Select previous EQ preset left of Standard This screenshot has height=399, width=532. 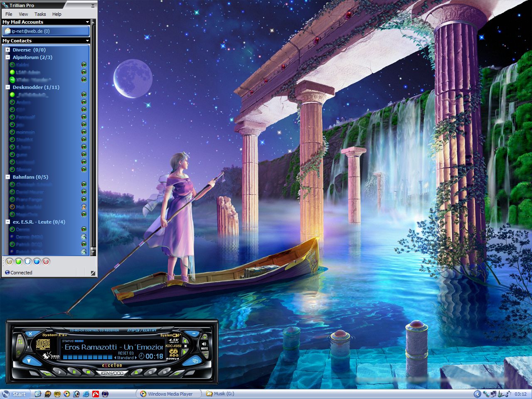115,357
